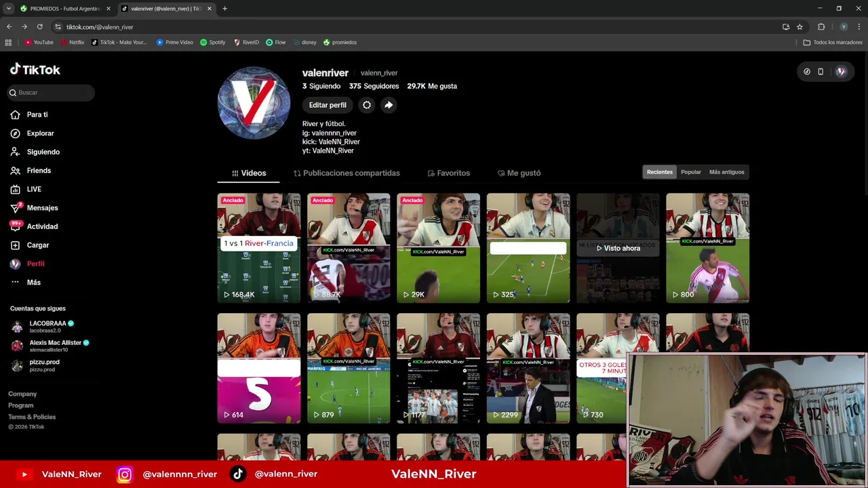Open the Prime Video bookmark
The image size is (868, 488).
[175, 42]
